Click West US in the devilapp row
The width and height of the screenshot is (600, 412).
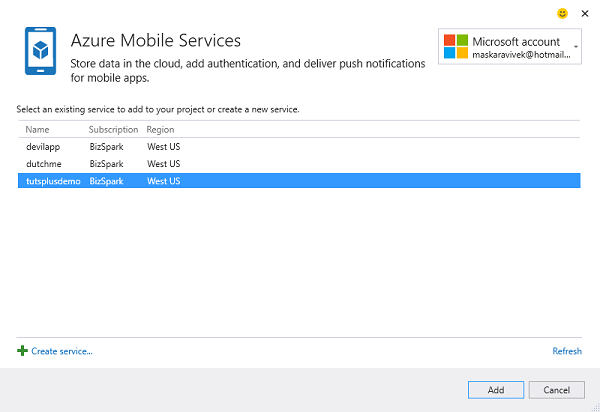click(164, 147)
